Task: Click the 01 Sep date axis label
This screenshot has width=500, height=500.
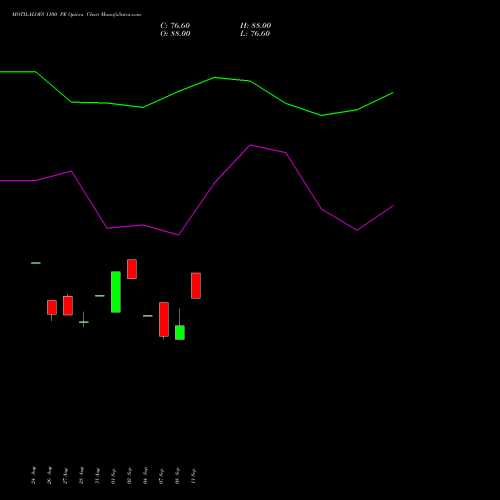Action: (x=113, y=476)
